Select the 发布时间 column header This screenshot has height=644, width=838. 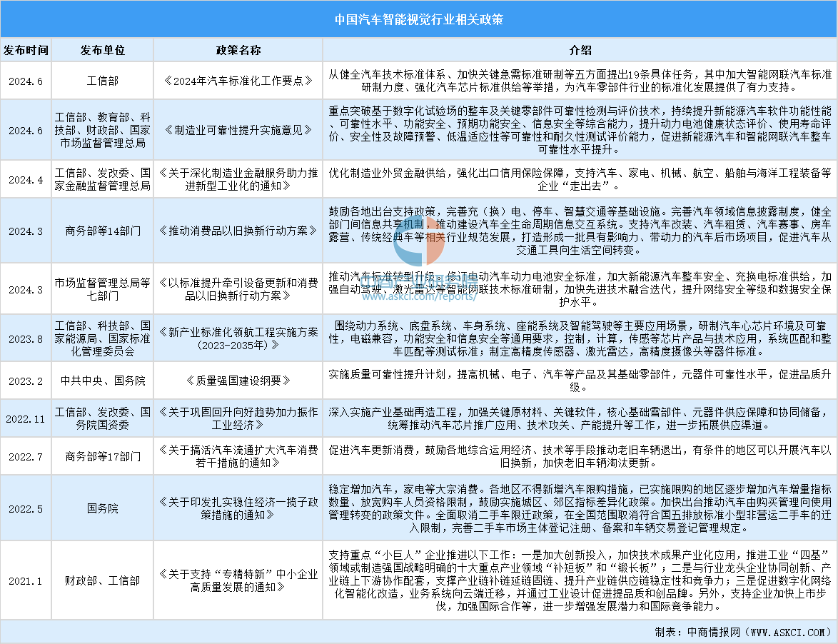click(26, 50)
